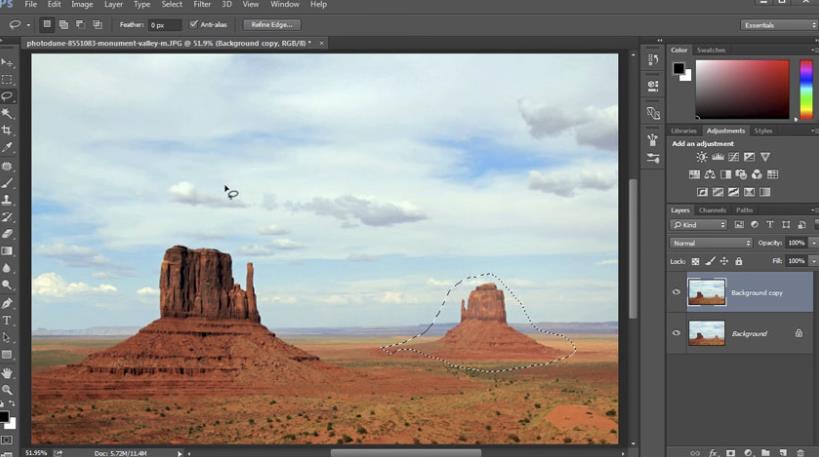
Task: Select the History Brush tool
Action: [7, 217]
